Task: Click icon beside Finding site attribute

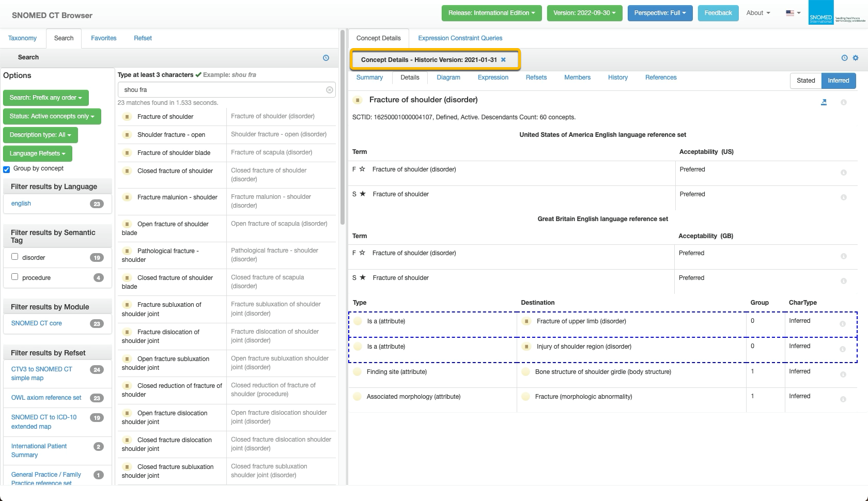Action: tap(357, 372)
